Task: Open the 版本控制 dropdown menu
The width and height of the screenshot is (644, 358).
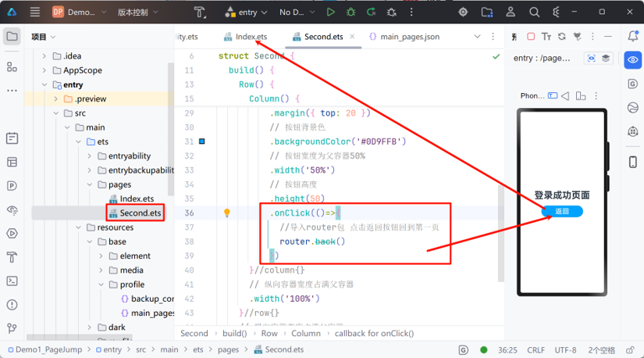Action: click(137, 13)
